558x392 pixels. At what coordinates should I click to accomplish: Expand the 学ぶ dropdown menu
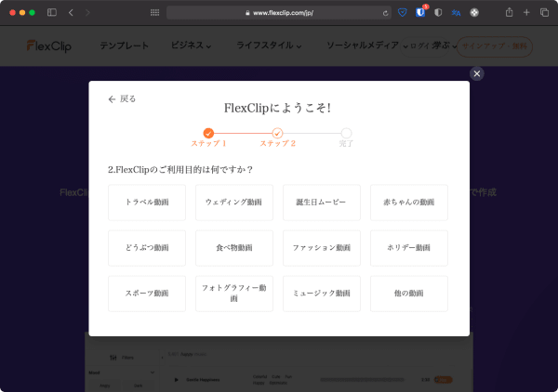click(445, 46)
